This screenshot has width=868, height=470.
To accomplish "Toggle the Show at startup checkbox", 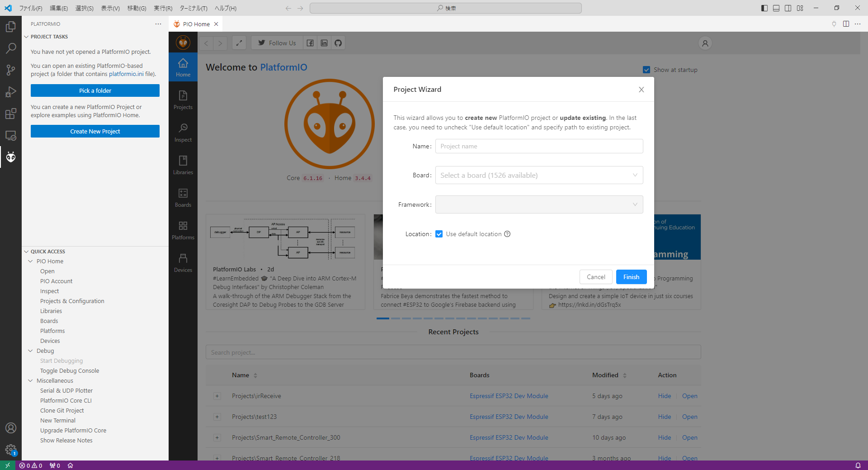I will point(646,70).
